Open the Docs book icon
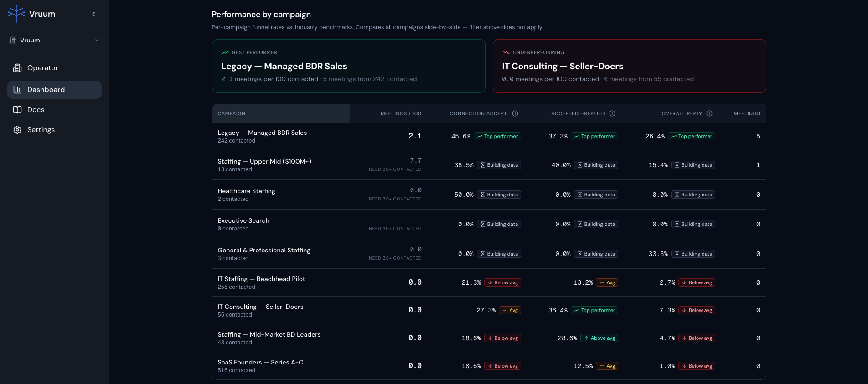This screenshot has height=384, width=868. click(17, 110)
